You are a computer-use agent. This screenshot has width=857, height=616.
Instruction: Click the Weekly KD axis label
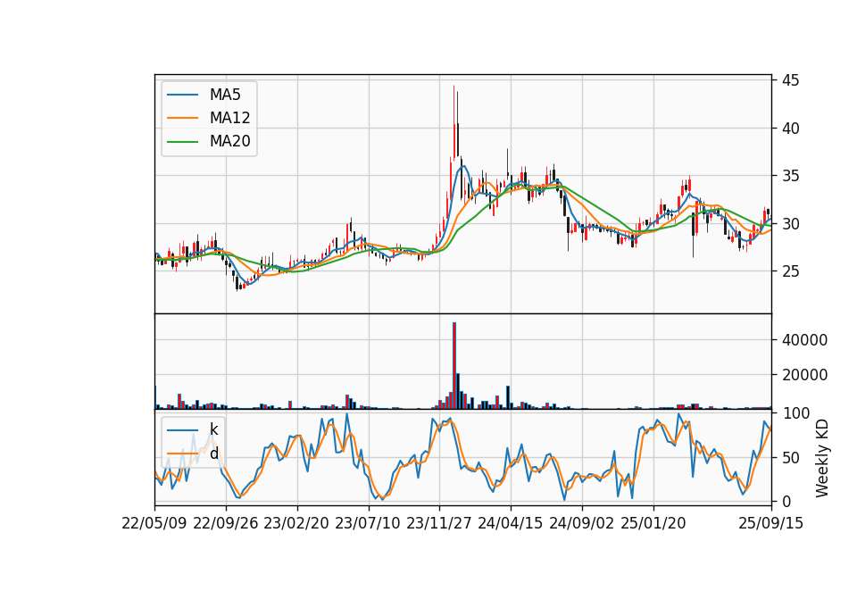tap(822, 459)
